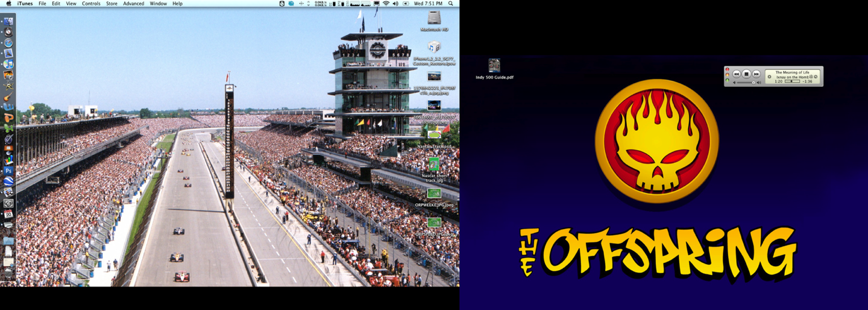
Task: Click the maximum volume speaker icon
Action: [x=759, y=83]
